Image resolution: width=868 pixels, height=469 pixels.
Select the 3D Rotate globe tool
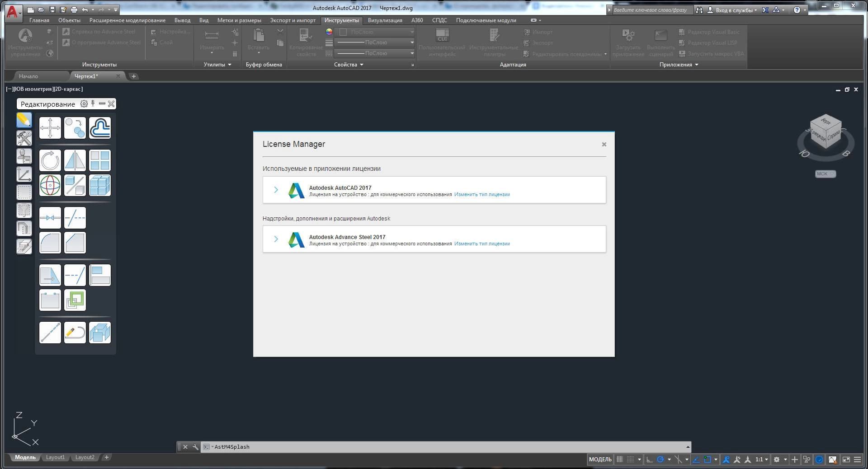pyautogui.click(x=50, y=185)
